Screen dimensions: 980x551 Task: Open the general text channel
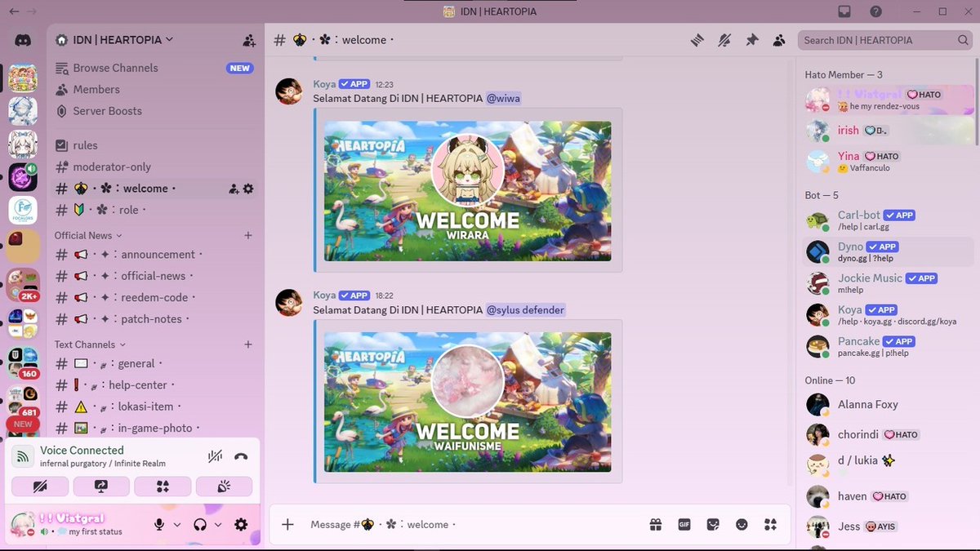pyautogui.click(x=154, y=363)
